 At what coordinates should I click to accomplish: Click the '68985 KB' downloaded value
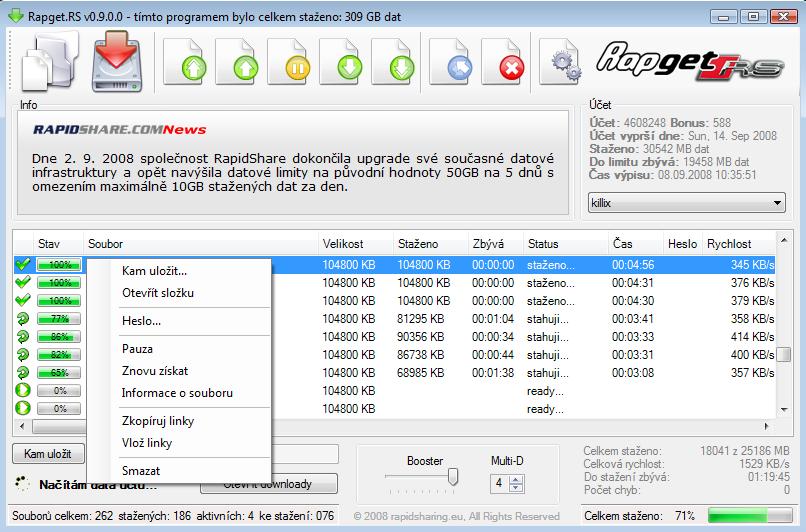click(420, 373)
